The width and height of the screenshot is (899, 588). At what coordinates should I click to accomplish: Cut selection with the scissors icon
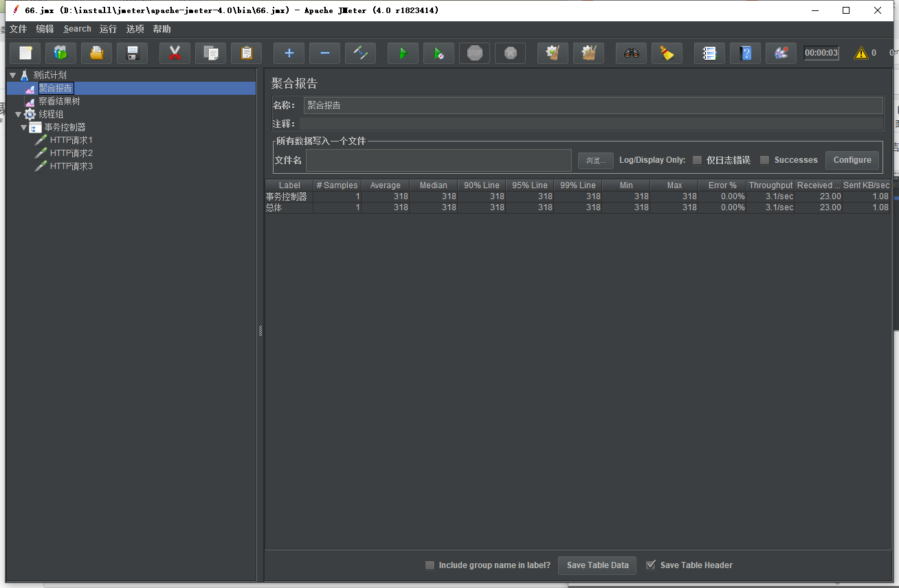point(175,53)
